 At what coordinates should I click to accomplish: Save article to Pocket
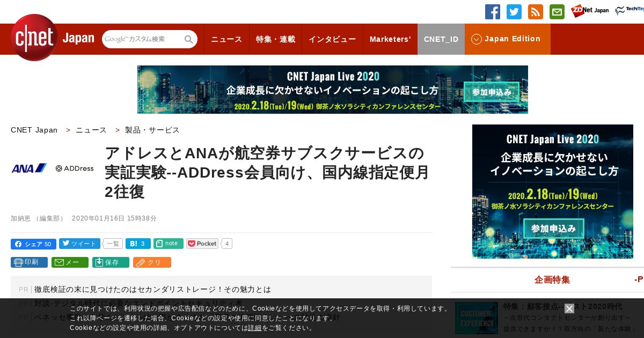(202, 244)
